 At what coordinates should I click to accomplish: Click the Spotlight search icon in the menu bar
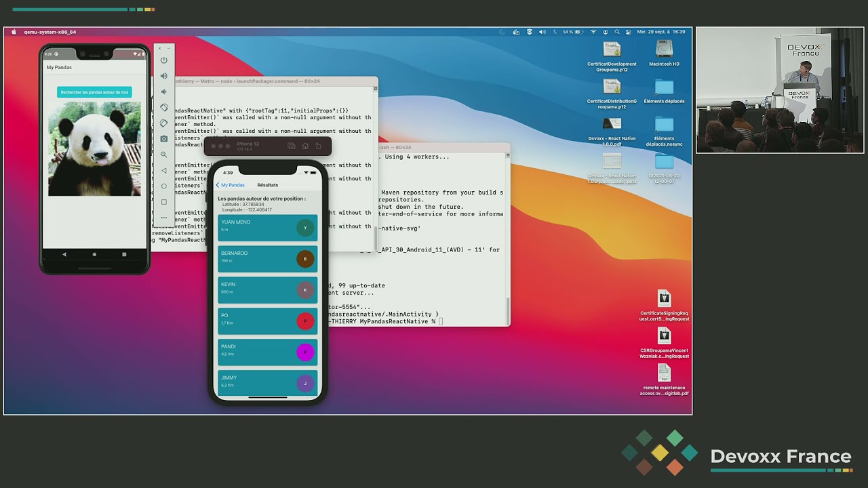617,32
